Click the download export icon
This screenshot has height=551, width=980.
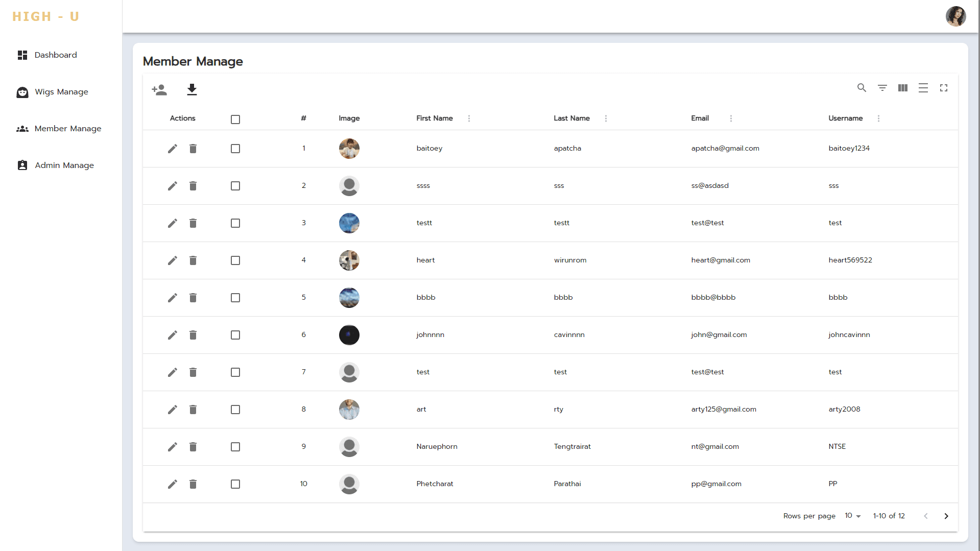click(x=192, y=90)
